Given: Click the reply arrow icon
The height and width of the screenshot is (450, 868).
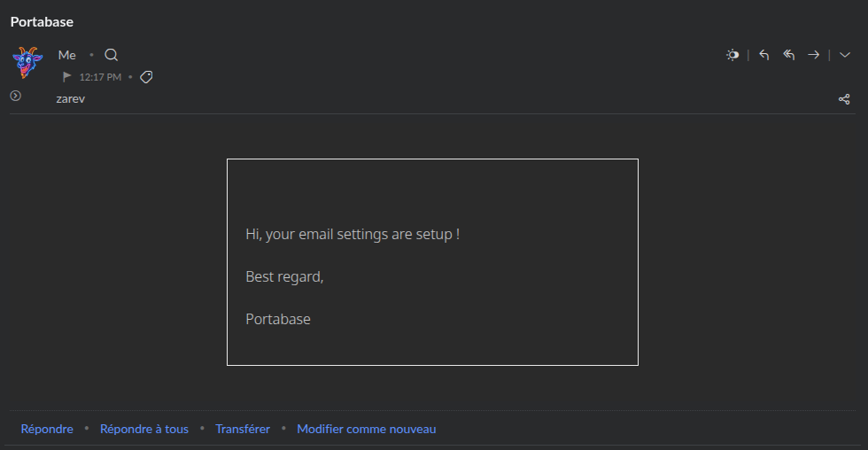Looking at the screenshot, I should 763,55.
